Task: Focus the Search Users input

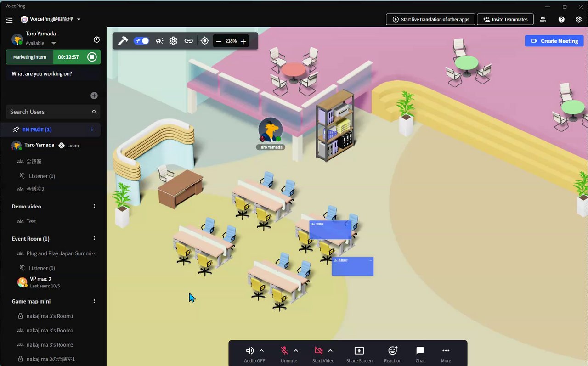Action: point(53,112)
